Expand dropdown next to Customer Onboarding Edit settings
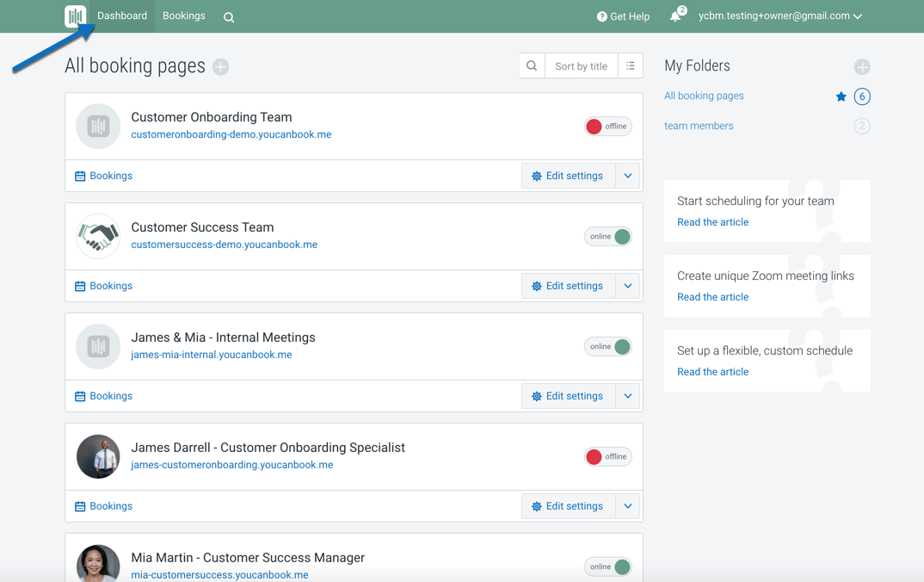Viewport: 924px width, 582px height. point(628,176)
